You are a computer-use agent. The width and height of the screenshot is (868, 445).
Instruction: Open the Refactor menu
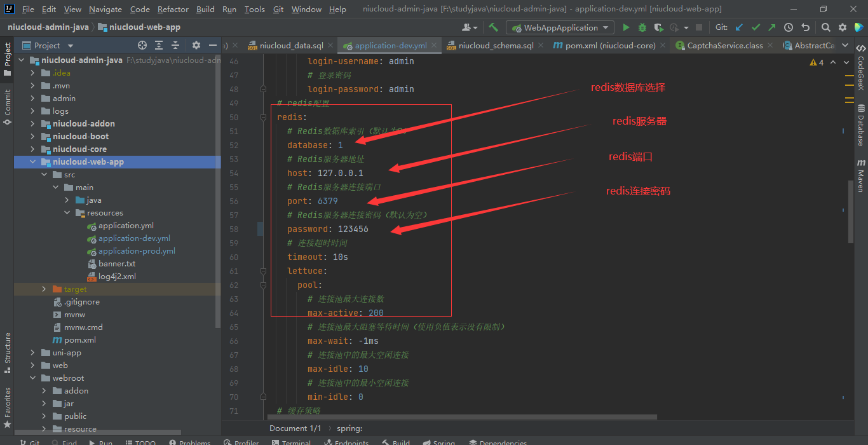(x=173, y=9)
